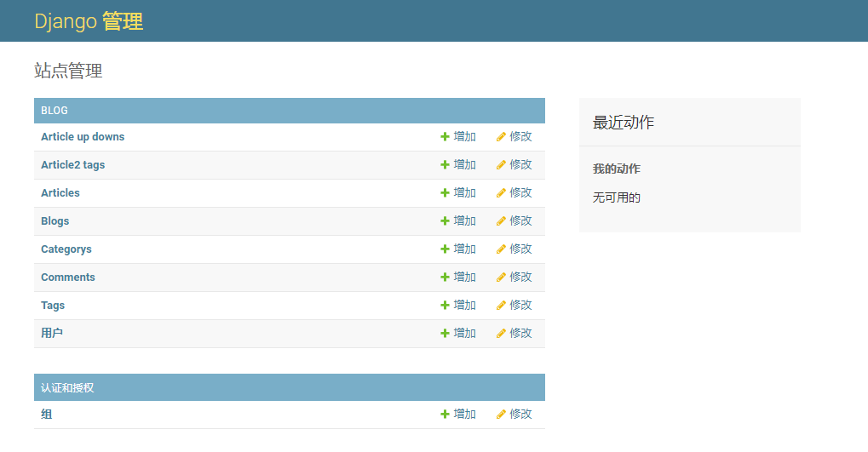Viewport: 868px width, 452px height.
Task: Click 增加 text for Article up downs
Action: [464, 137]
